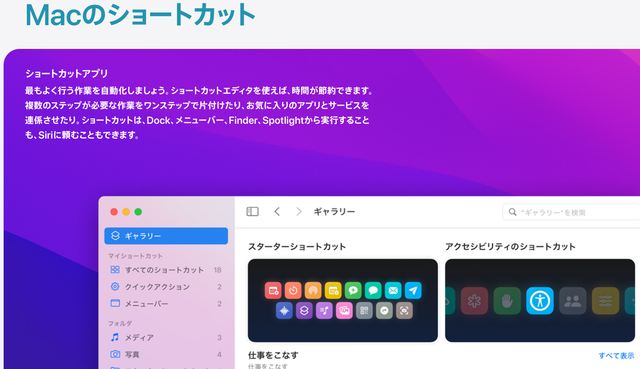Click the dark blue sparkle shortcut icon

284,311
